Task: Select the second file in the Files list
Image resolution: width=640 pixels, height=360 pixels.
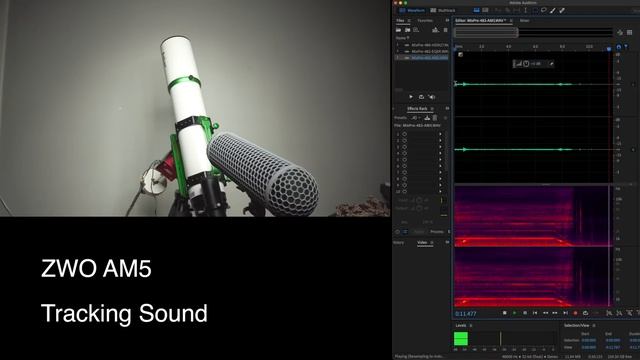Action: [422, 51]
